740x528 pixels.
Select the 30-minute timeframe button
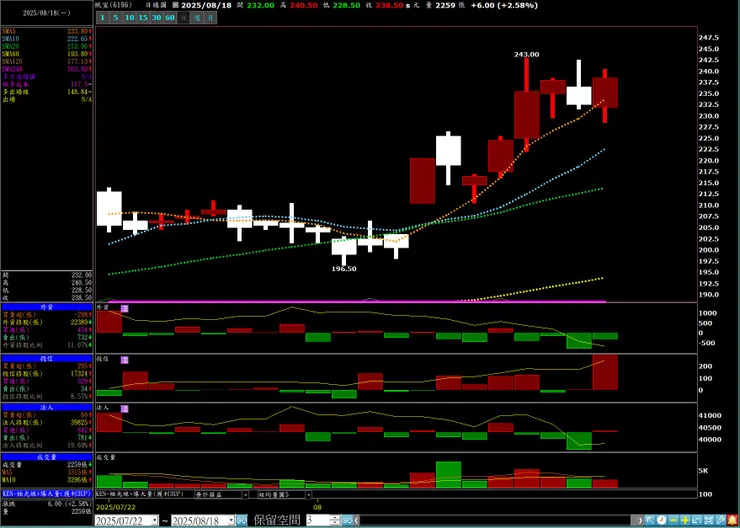157,17
